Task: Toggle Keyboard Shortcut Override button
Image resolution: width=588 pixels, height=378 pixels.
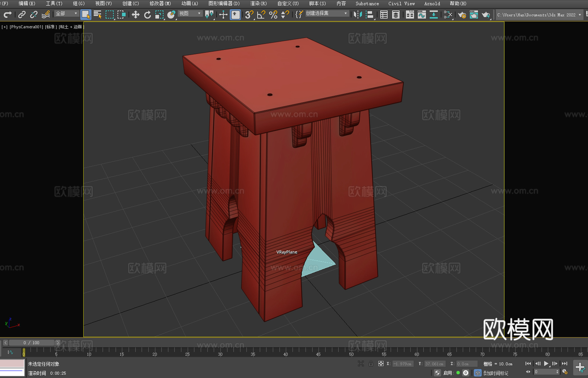Action: tap(235, 14)
